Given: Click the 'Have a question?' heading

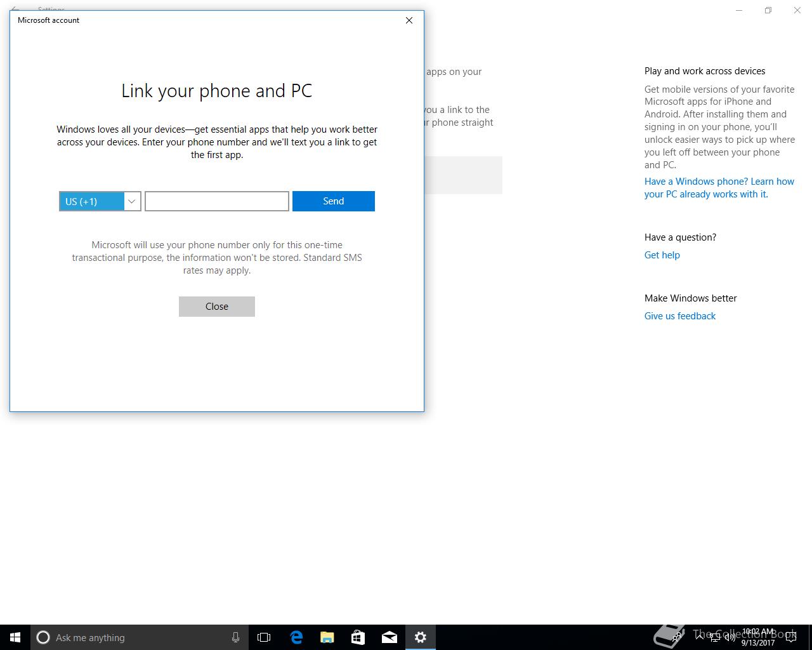Looking at the screenshot, I should click(x=680, y=237).
